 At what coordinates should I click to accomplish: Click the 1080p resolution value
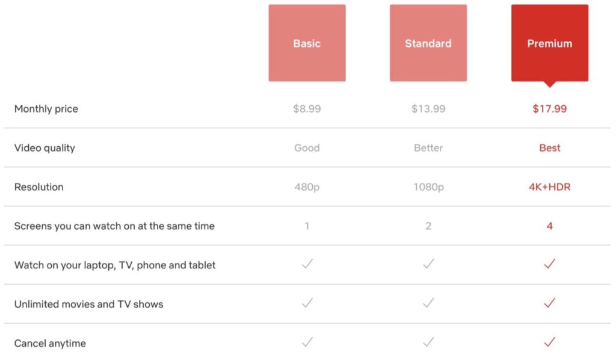pos(428,187)
